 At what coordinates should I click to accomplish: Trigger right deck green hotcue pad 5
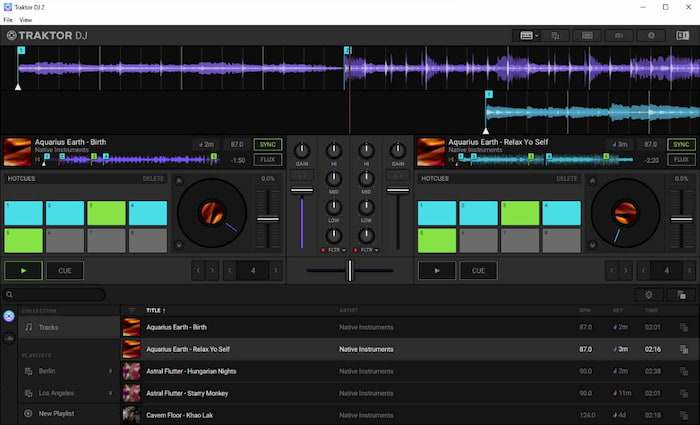point(437,241)
